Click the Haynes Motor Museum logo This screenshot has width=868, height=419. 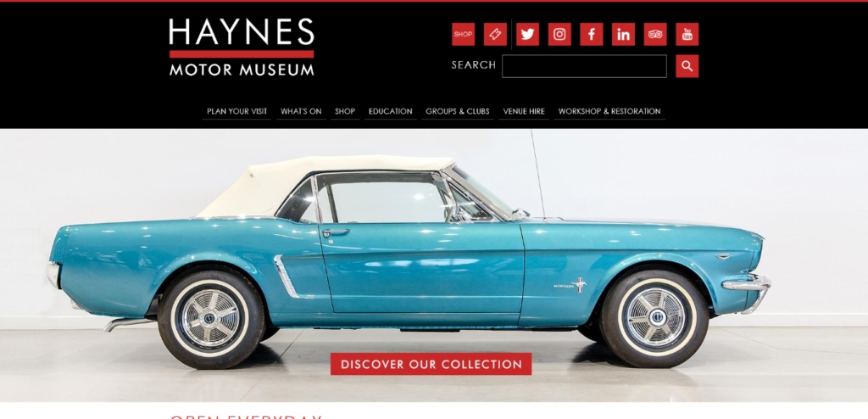242,47
